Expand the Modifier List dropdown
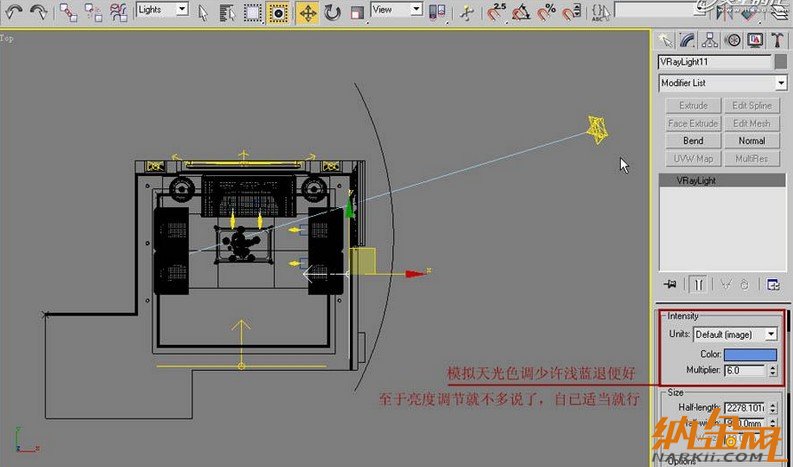 716,83
